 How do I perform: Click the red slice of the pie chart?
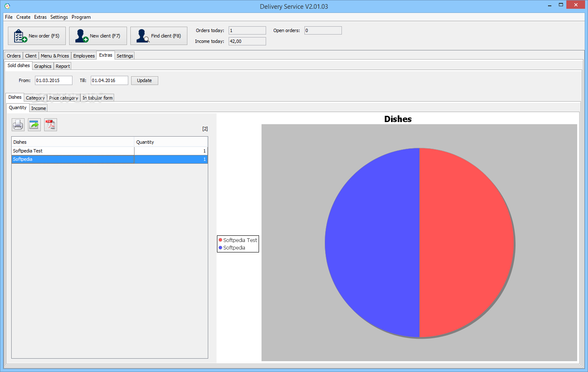[x=466, y=242]
